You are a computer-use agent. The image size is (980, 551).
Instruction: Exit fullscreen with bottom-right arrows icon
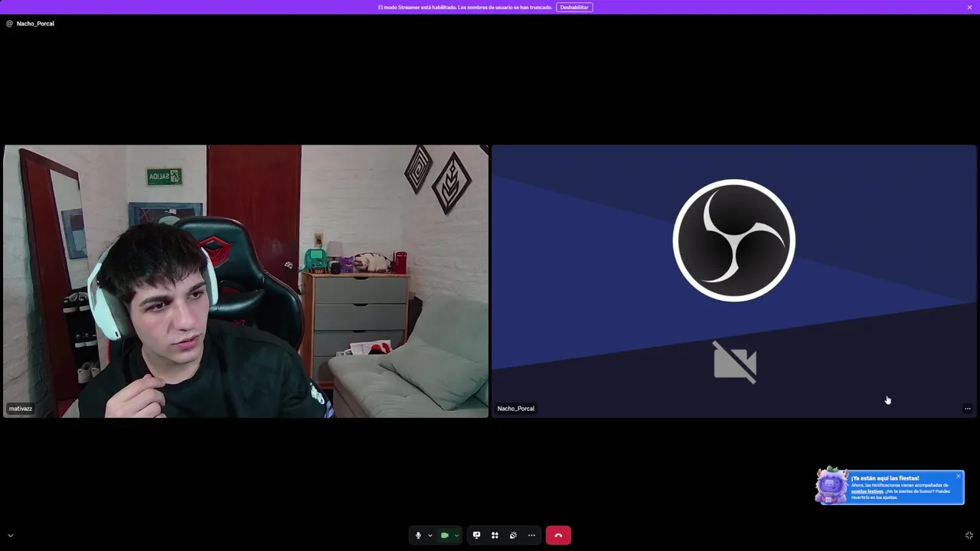(969, 535)
